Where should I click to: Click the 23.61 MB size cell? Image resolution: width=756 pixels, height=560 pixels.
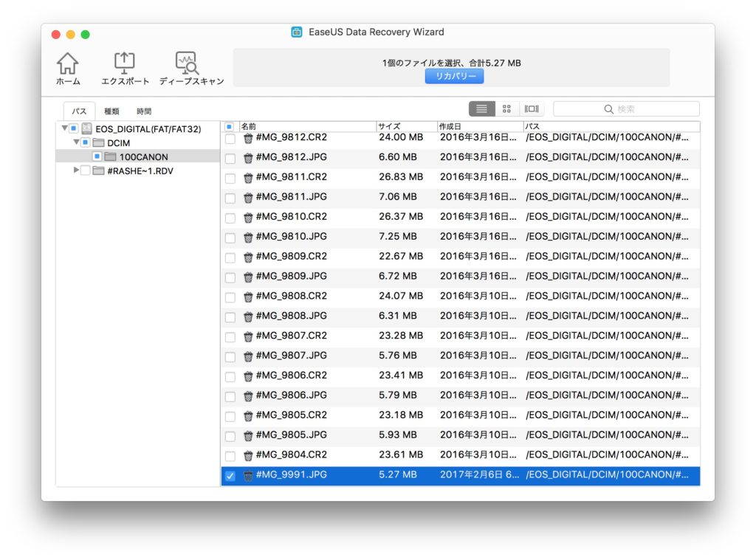(401, 455)
